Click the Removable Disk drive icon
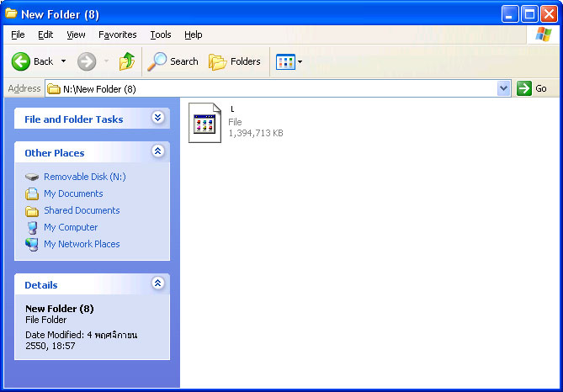Viewport: 563px width, 392px height. (x=32, y=177)
